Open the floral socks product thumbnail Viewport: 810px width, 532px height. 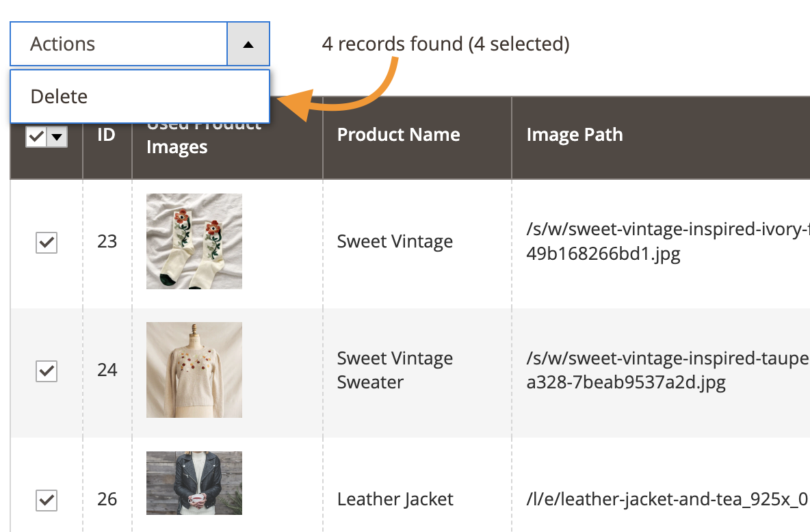pyautogui.click(x=194, y=241)
